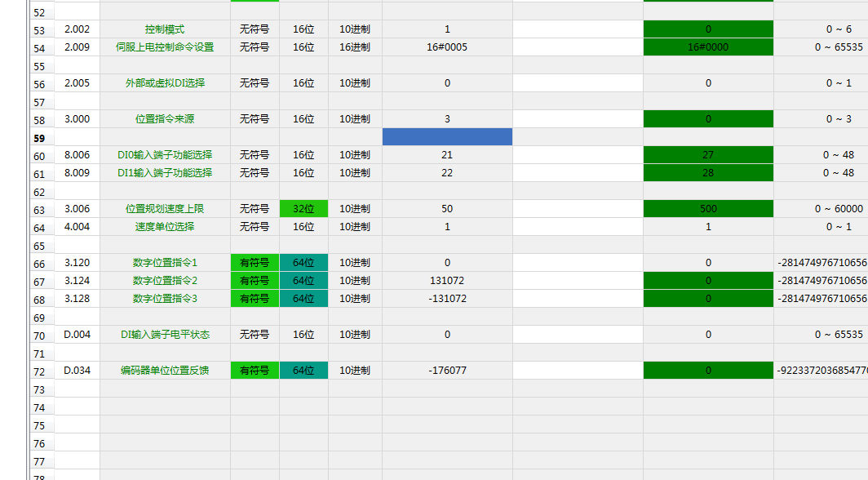Click the 控制模式 parameter name
Screen dimensions: 868x480
click(165, 29)
